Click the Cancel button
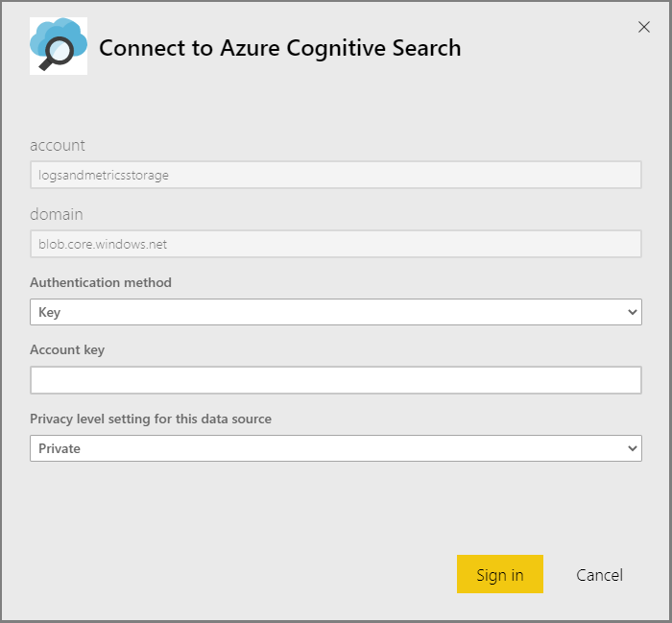 599,575
